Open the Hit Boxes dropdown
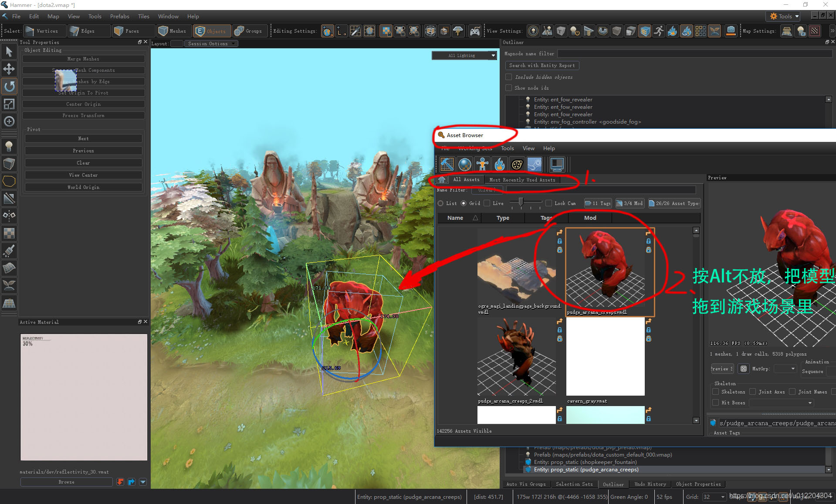 781,403
